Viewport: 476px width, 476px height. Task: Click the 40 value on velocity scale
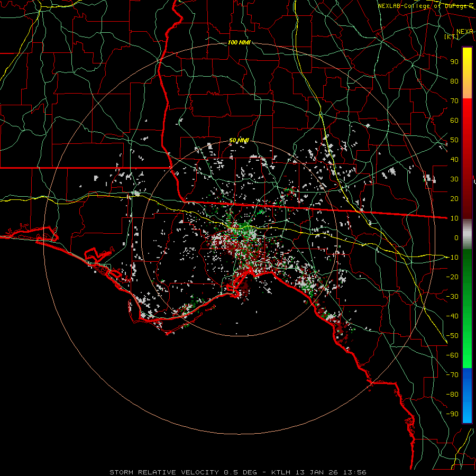point(454,159)
